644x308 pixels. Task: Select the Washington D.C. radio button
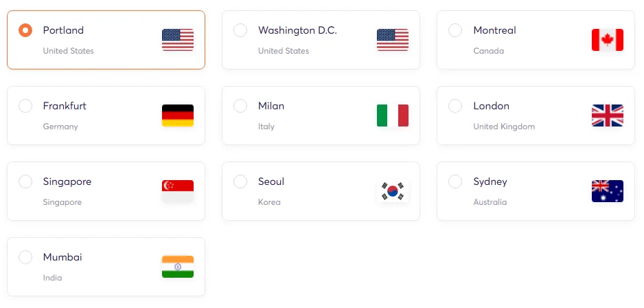tap(240, 30)
